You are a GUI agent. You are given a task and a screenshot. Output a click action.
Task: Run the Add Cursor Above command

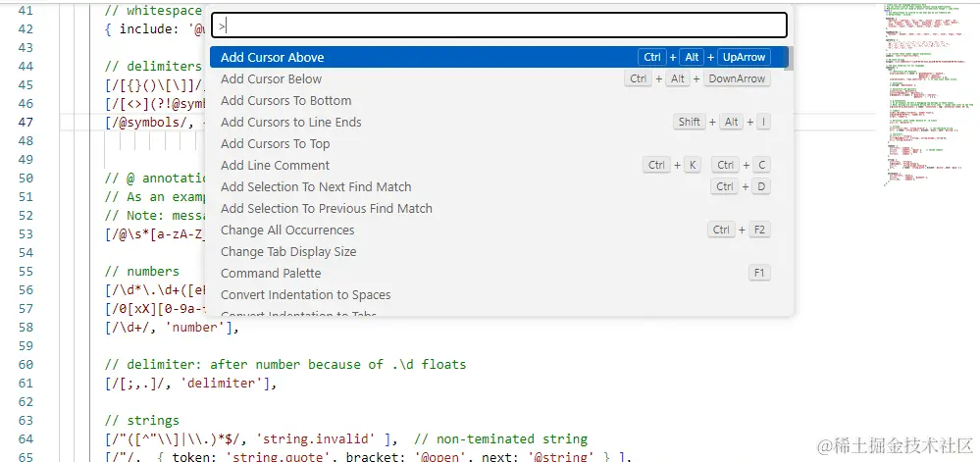click(x=273, y=58)
